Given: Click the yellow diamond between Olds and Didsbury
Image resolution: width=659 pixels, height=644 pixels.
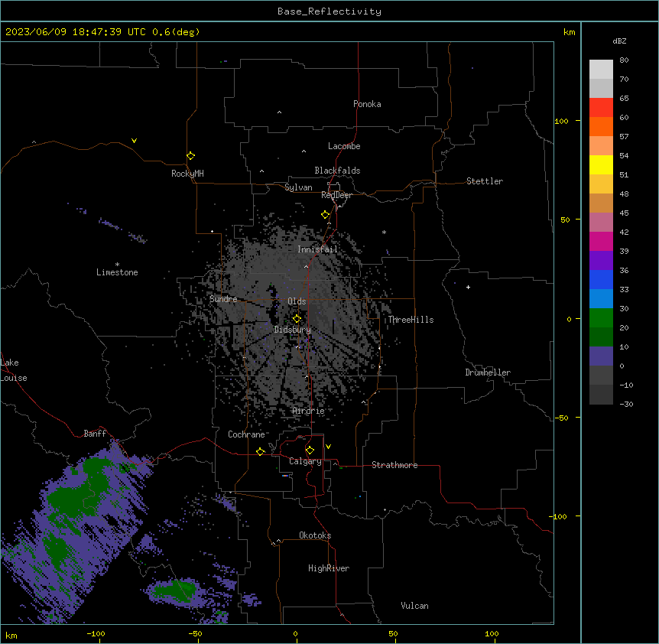Looking at the screenshot, I should (x=297, y=319).
